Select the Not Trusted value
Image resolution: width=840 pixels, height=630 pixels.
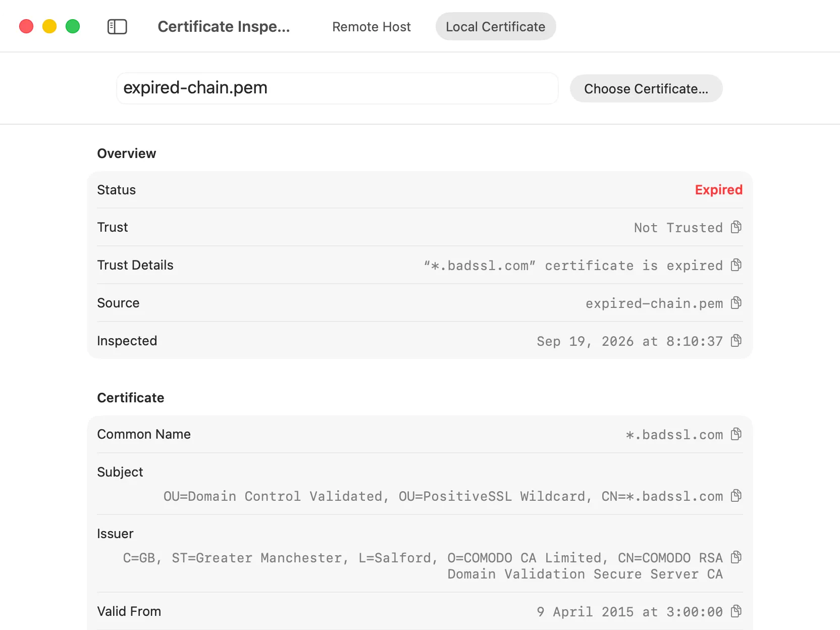678,228
